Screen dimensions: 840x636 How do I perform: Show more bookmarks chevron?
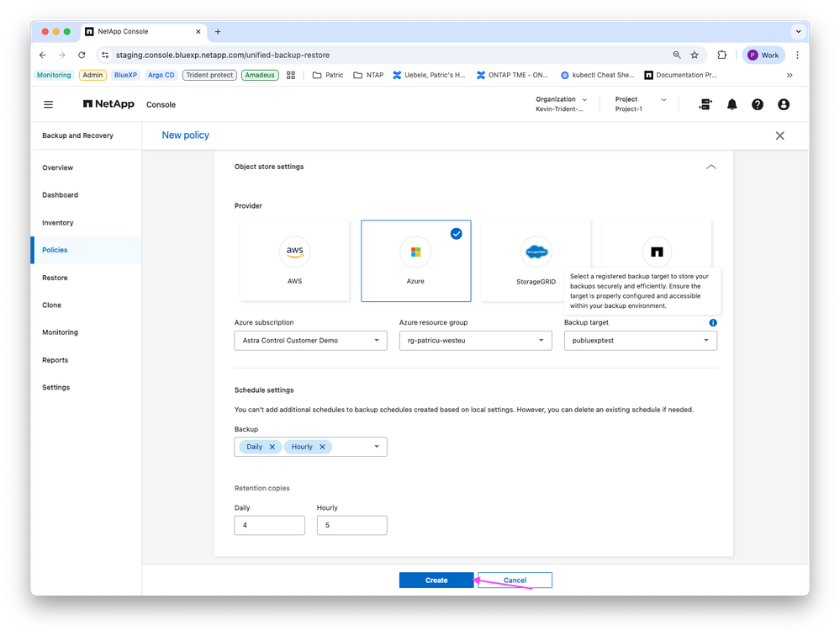tap(789, 75)
